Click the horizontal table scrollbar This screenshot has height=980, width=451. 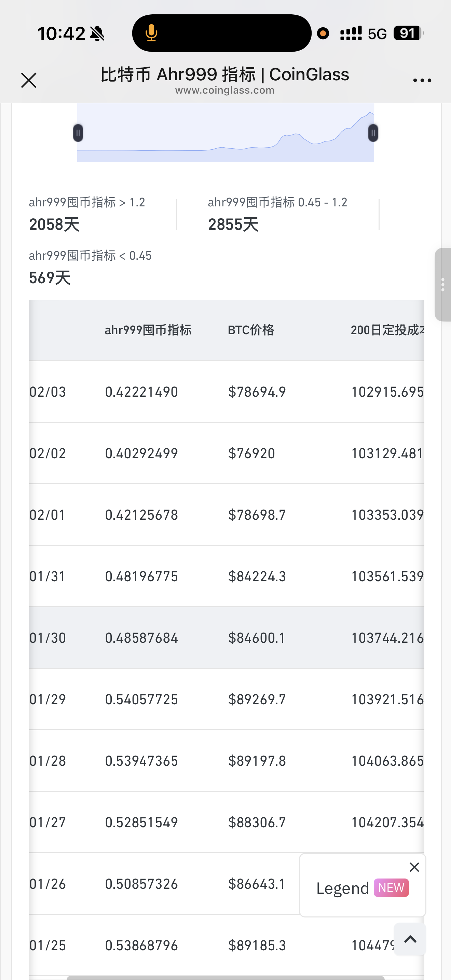point(225,977)
